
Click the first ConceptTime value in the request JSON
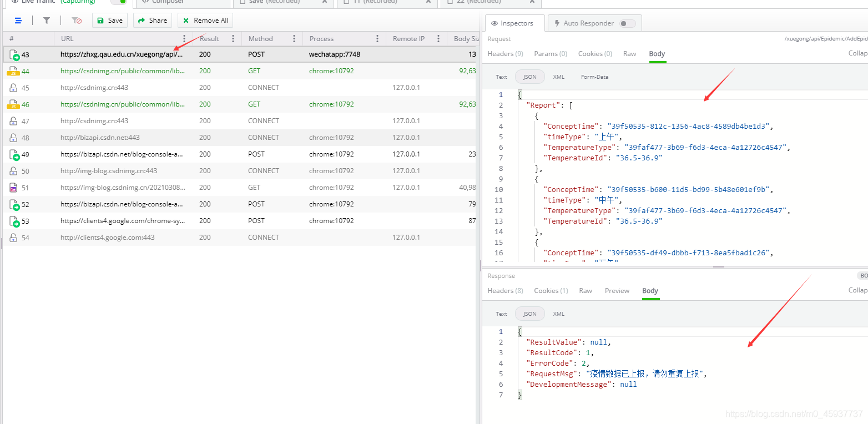click(x=688, y=127)
